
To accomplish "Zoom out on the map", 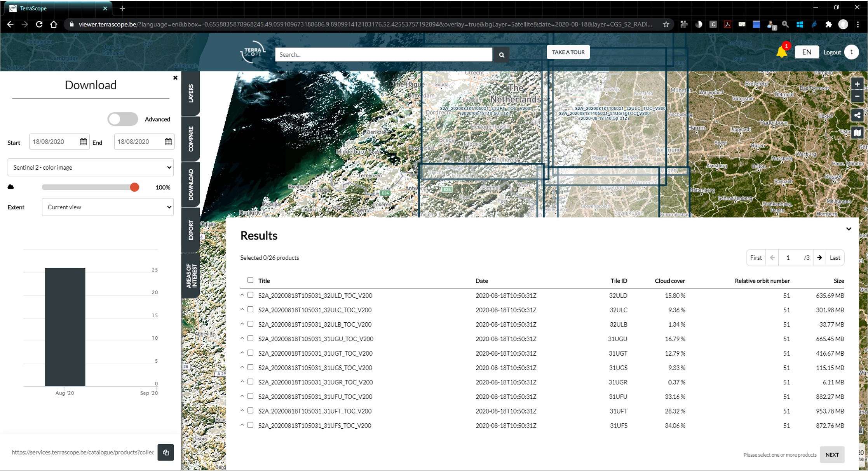I will tap(857, 96).
